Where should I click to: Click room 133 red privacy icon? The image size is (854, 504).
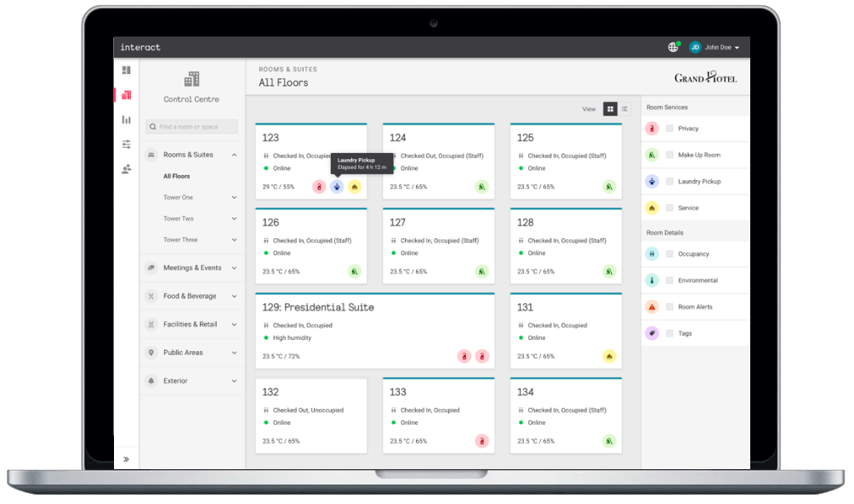pos(482,441)
